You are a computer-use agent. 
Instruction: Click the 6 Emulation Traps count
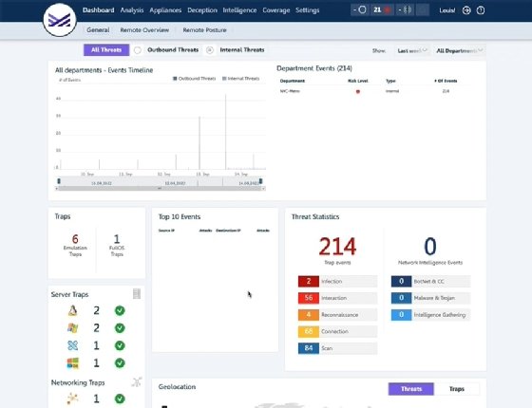75,239
